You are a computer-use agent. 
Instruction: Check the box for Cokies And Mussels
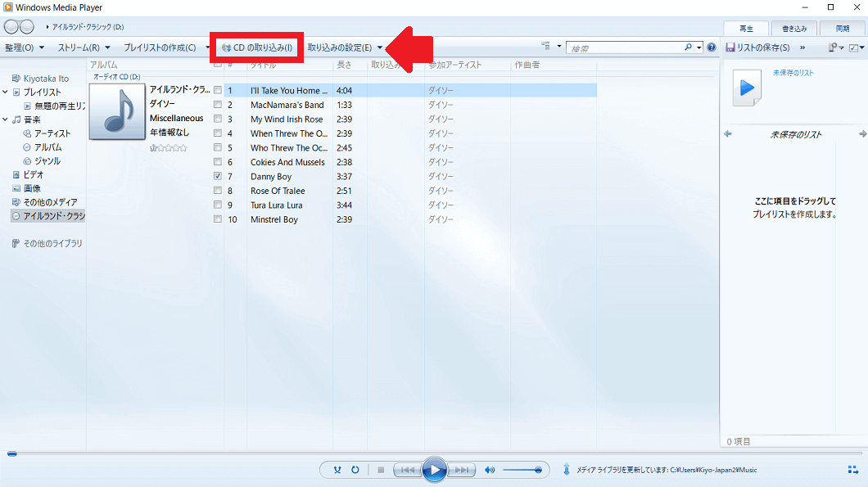coord(218,162)
